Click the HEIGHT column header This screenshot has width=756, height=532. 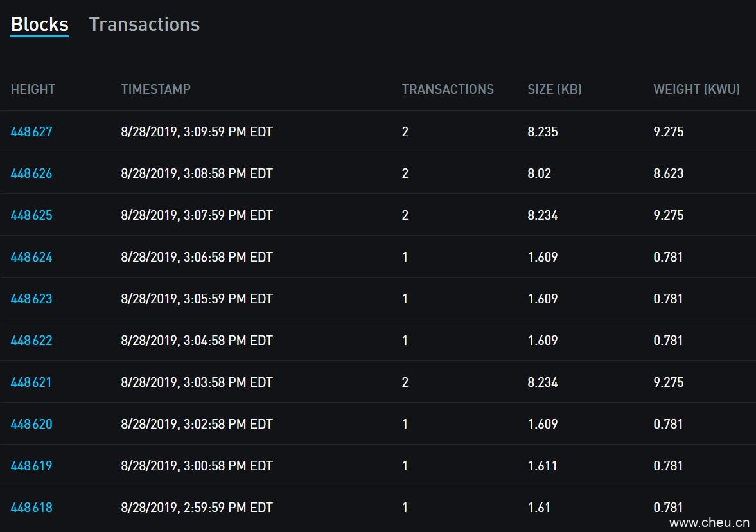coord(33,89)
